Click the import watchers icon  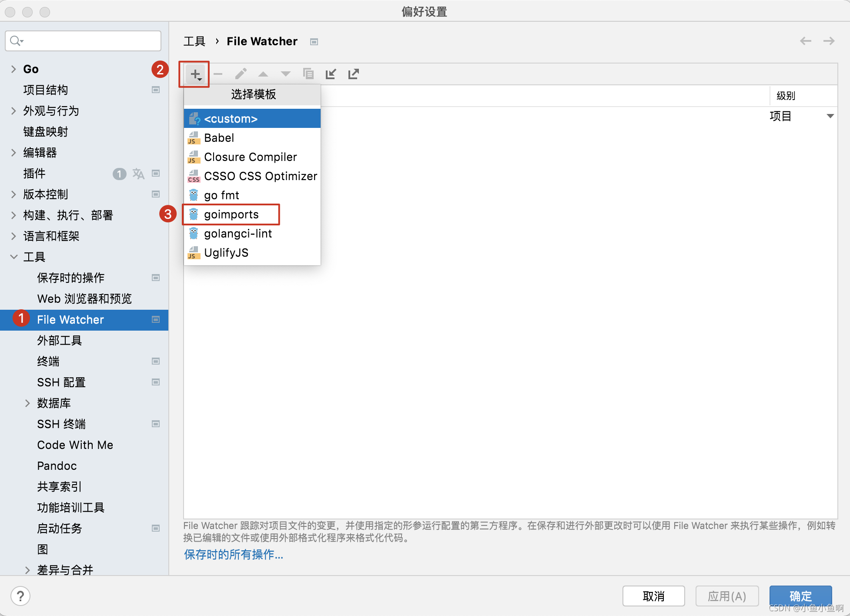pos(331,74)
